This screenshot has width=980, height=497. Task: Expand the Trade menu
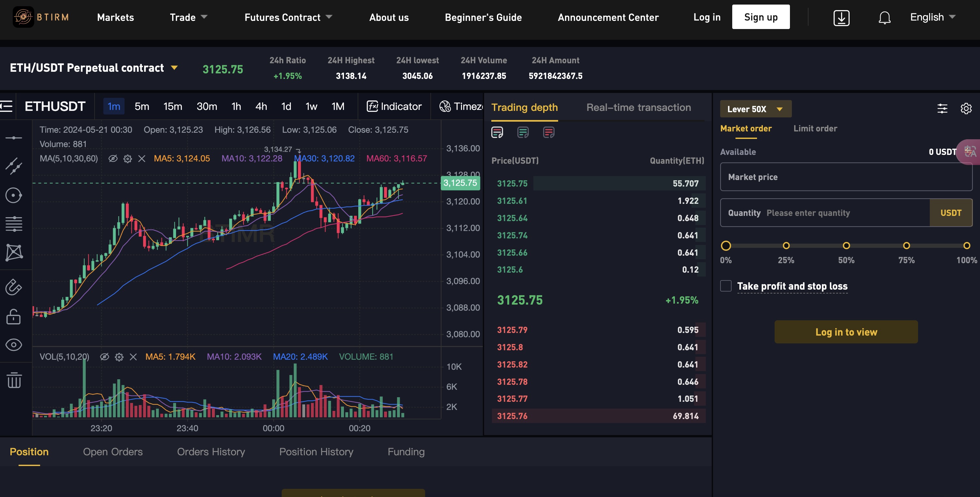[x=188, y=17]
